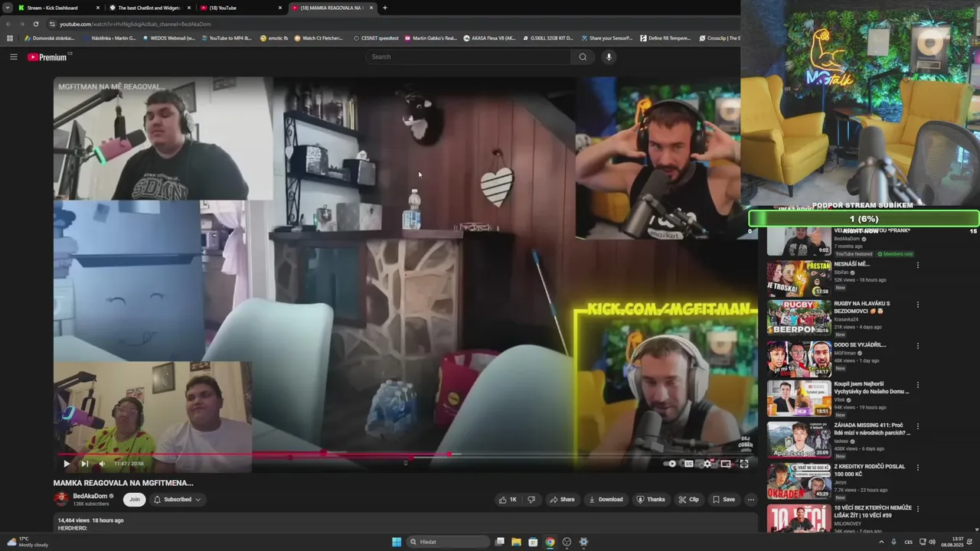Screen dimensions: 980x551
Task: Create a Clip of the video
Action: point(688,500)
